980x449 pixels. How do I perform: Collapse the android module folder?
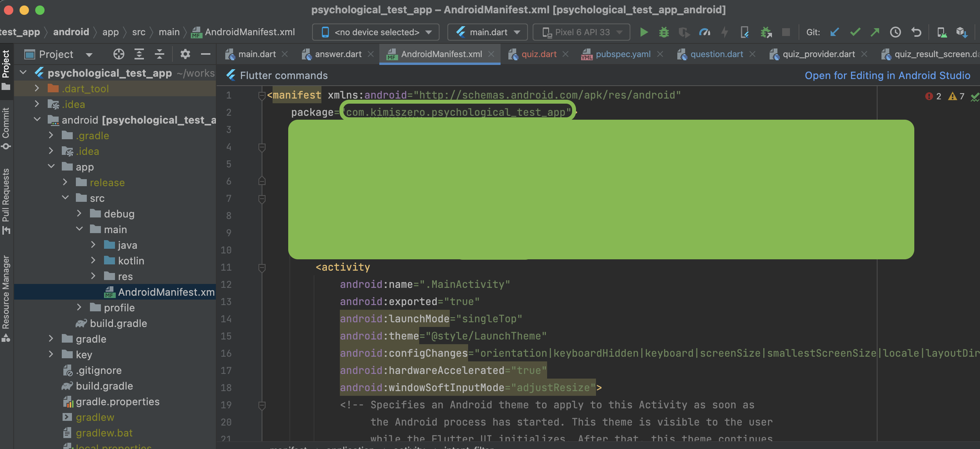37,120
